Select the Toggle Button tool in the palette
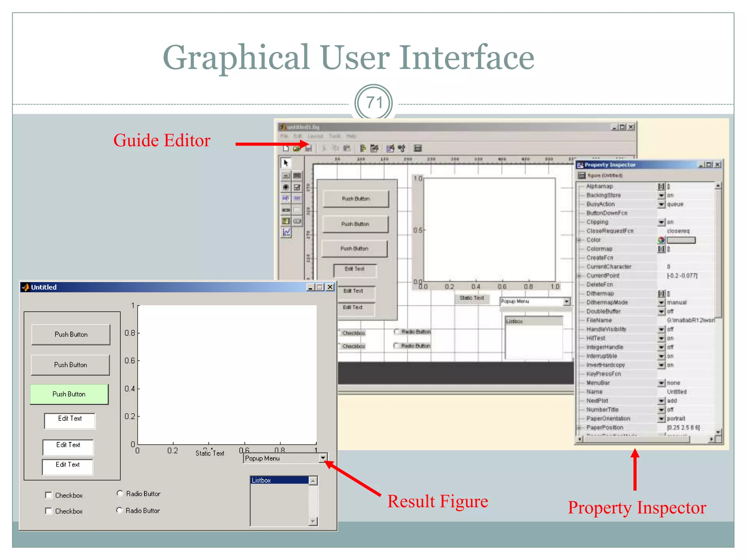This screenshot has width=747, height=560. click(x=297, y=176)
